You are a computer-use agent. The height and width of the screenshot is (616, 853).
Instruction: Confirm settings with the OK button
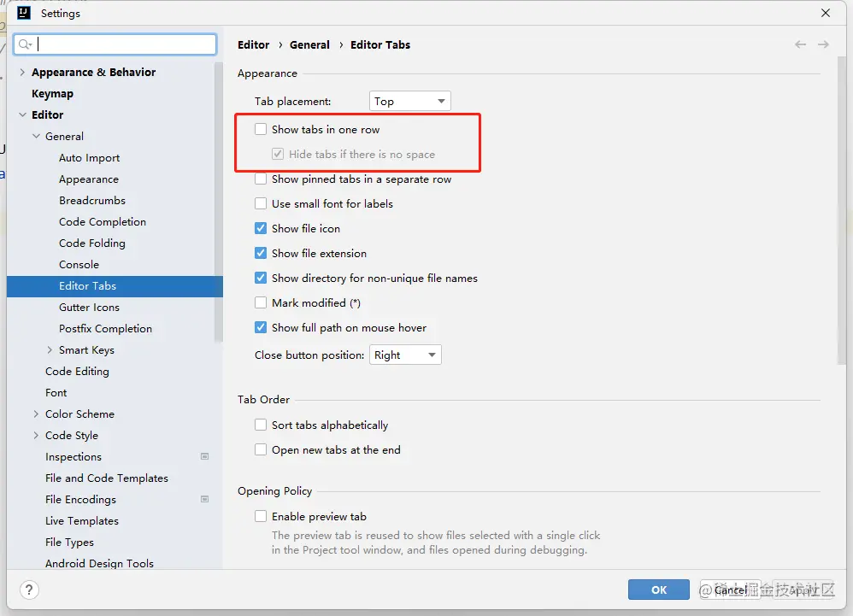tap(659, 590)
